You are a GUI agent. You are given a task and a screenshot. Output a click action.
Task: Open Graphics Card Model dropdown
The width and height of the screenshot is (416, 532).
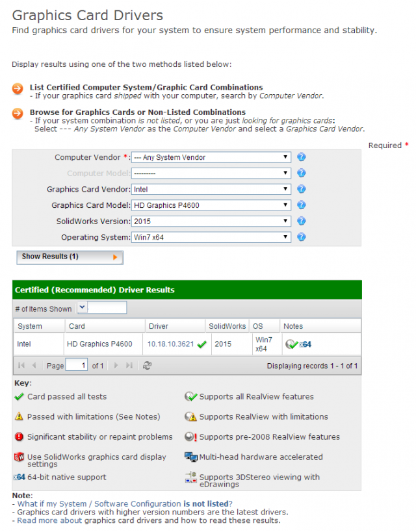[x=211, y=205]
